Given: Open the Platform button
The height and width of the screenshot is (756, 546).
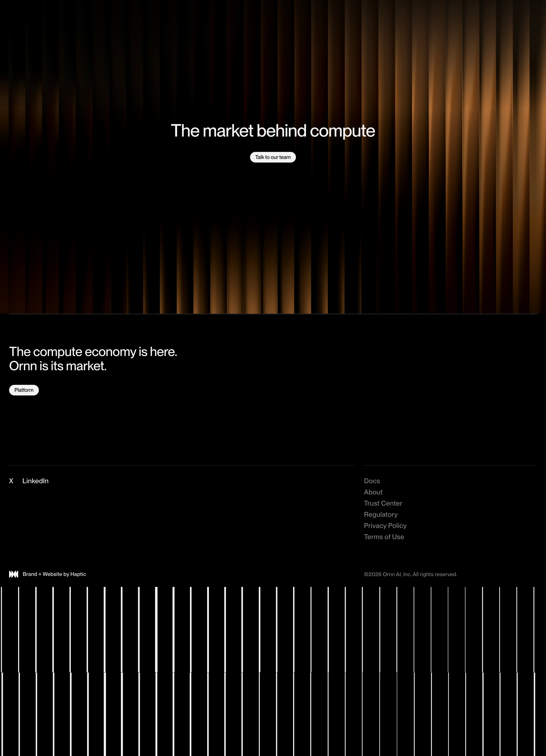Looking at the screenshot, I should click(24, 390).
